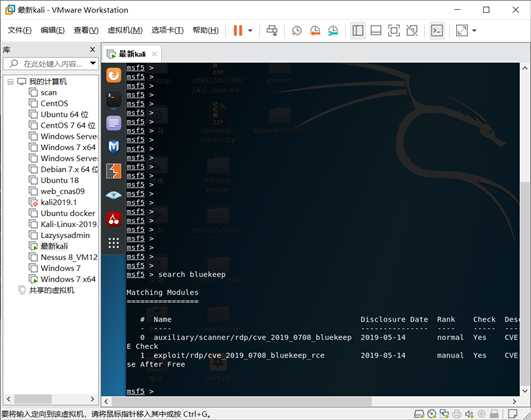
Task: Click the sound card status icon
Action: 469,414
